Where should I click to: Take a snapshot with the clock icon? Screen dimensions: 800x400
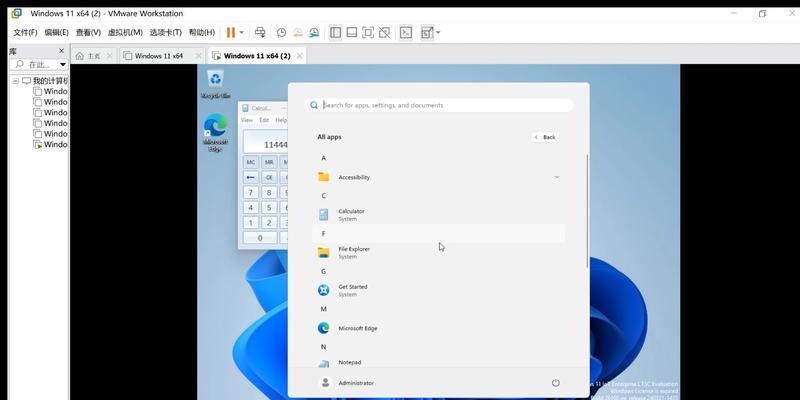(281, 33)
